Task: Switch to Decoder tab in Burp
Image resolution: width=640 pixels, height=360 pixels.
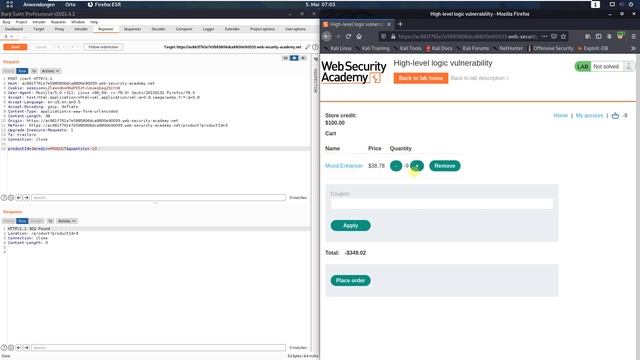Action: (158, 29)
